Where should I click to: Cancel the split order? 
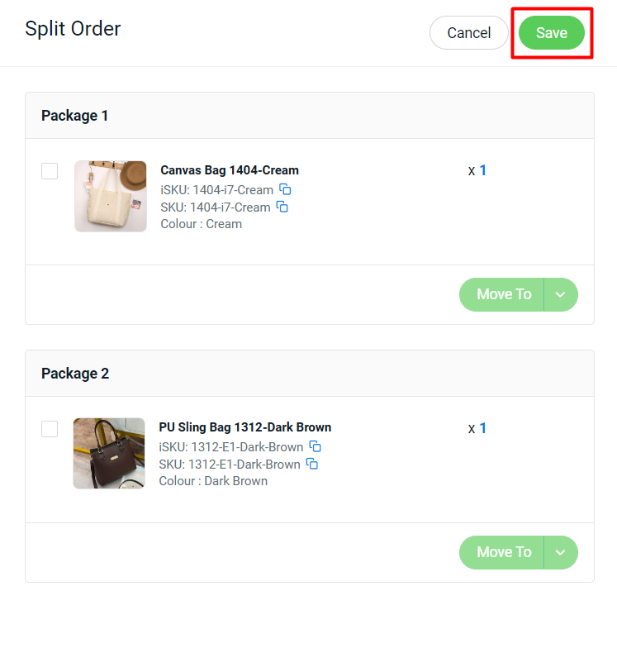pos(468,33)
